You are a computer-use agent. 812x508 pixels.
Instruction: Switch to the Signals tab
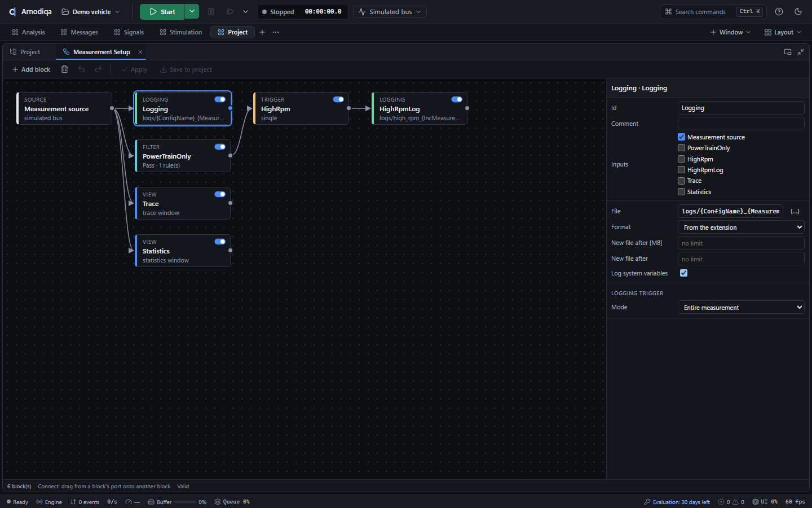[129, 32]
